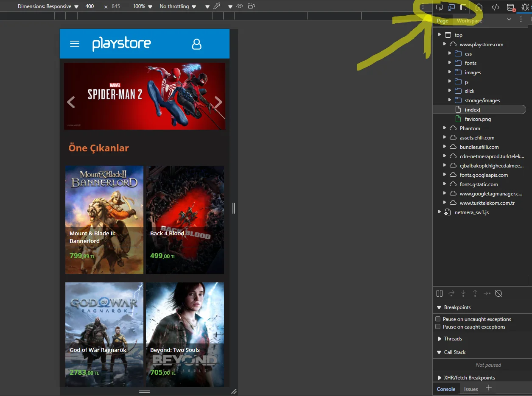Viewport: 532px width, 396px height.
Task: Switch to the Issues tab
Action: click(471, 389)
